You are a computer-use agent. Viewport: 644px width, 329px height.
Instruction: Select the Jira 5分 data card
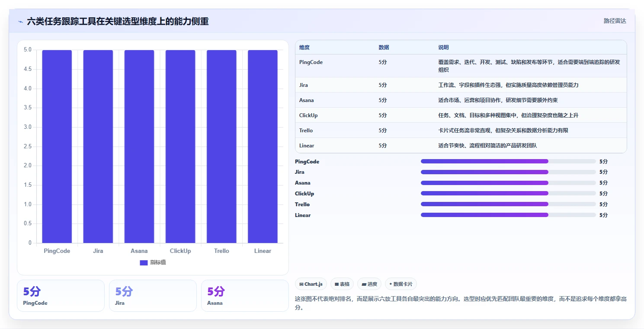[x=153, y=296]
